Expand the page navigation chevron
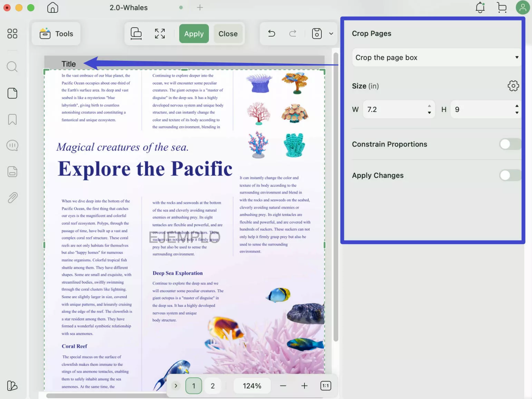The width and height of the screenshot is (532, 399). click(176, 386)
